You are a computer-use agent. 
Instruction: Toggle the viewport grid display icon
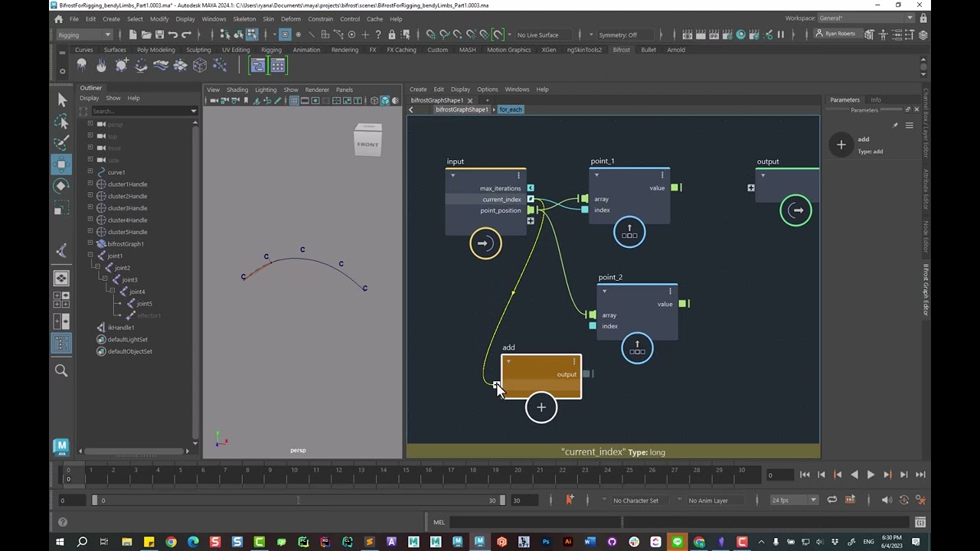[293, 101]
